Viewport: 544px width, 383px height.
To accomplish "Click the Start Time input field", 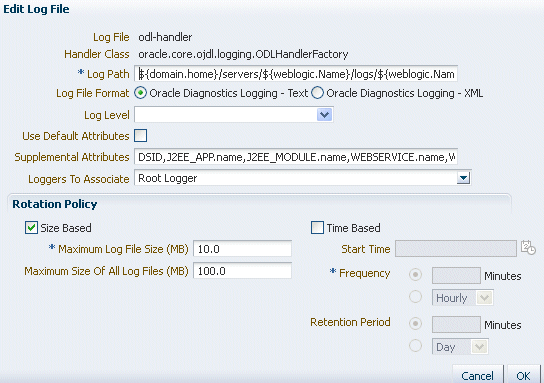I will (456, 249).
